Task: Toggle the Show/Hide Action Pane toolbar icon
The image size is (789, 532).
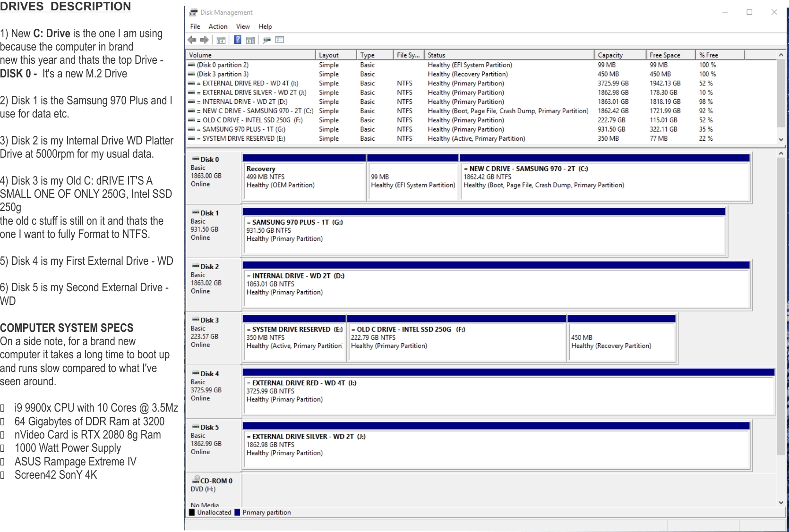Action: point(250,40)
